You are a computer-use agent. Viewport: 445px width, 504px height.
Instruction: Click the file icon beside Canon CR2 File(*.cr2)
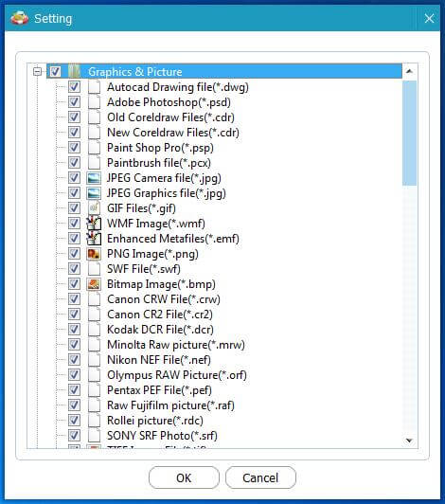[94, 314]
